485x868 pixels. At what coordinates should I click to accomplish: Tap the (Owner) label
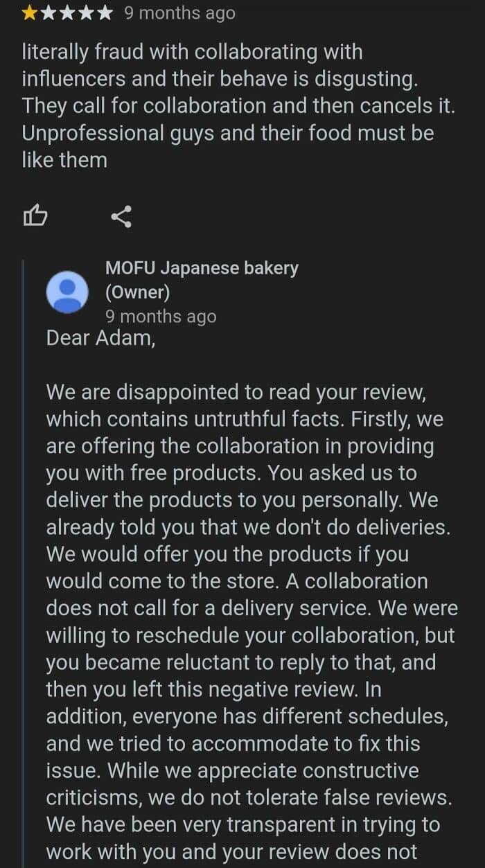[137, 292]
